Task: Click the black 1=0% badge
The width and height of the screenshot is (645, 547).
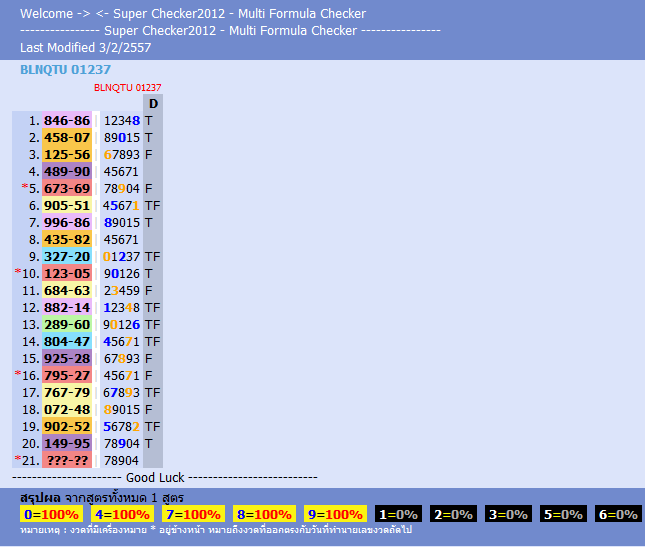Action: point(399,514)
